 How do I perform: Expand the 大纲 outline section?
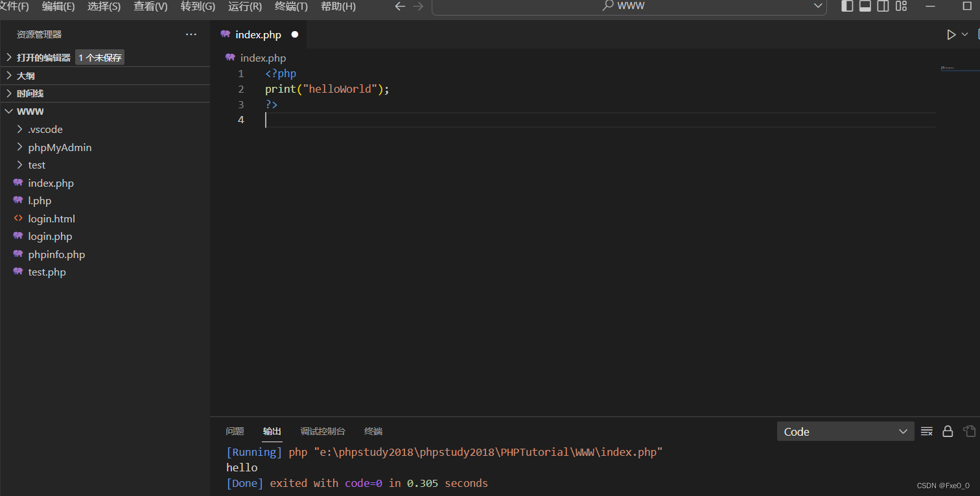(26, 76)
